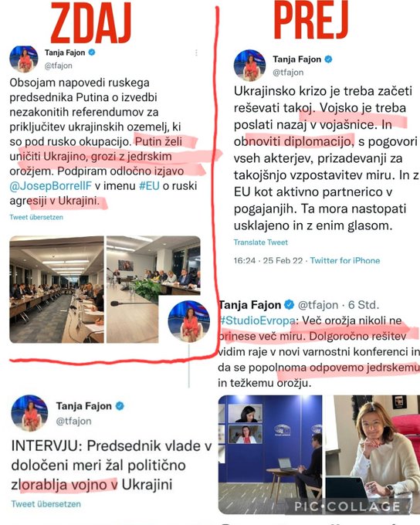Click Tanja Fajon avatar in PREJ tweet
This screenshot has height=525, width=420.
(x=249, y=66)
